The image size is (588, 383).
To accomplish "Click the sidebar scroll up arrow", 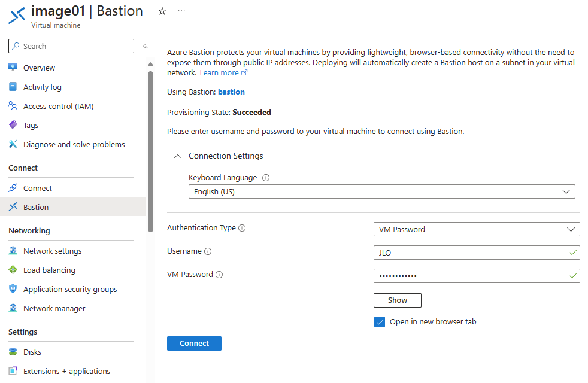I will click(x=151, y=65).
